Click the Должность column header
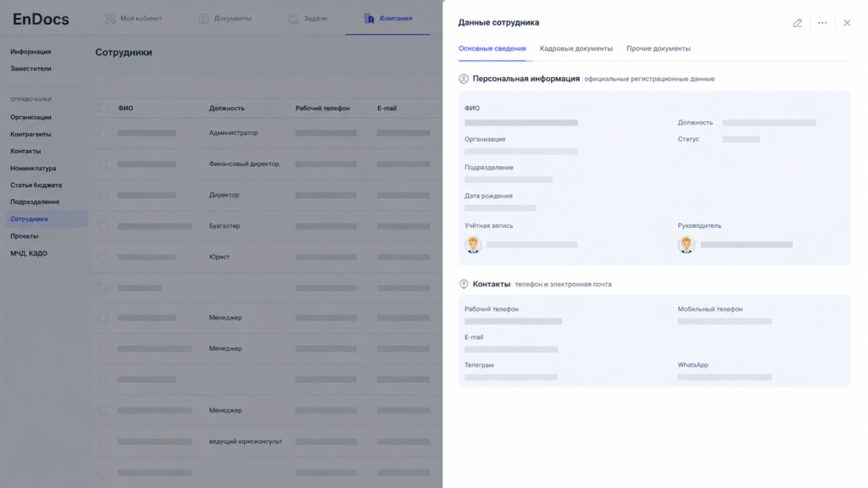The width and height of the screenshot is (868, 488). click(226, 108)
